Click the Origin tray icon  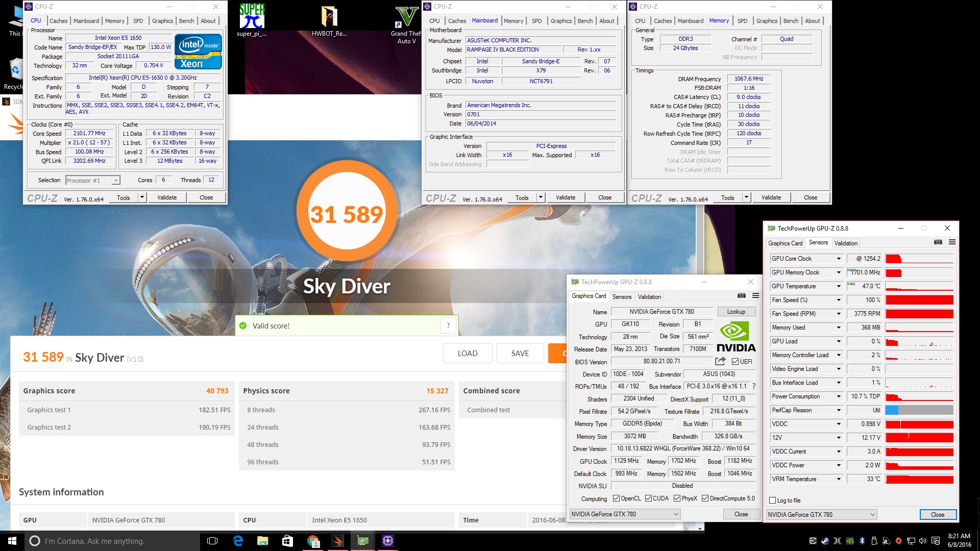pyautogui.click(x=898, y=541)
